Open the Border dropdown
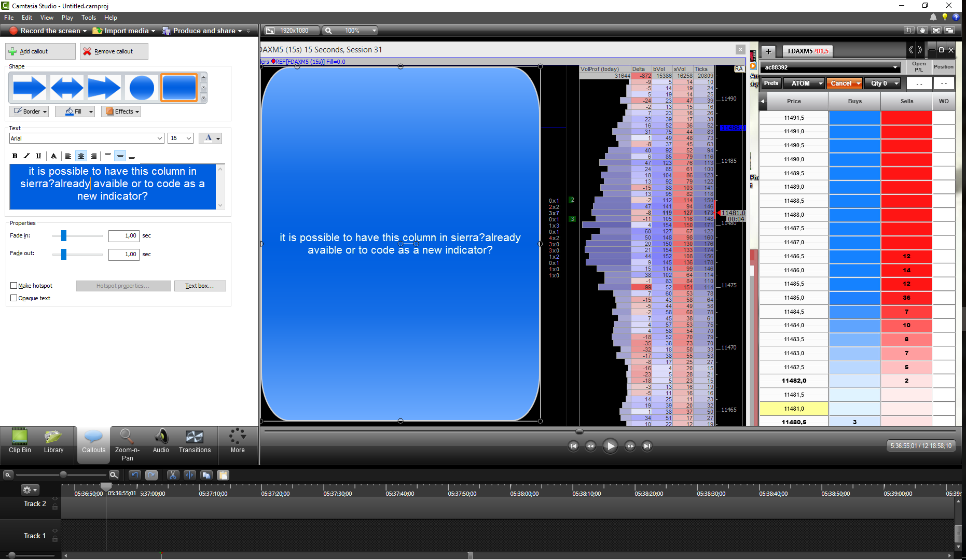966x560 pixels. [29, 111]
